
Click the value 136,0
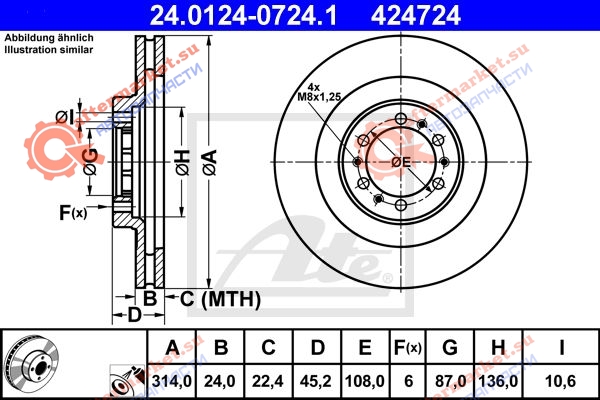point(498,381)
